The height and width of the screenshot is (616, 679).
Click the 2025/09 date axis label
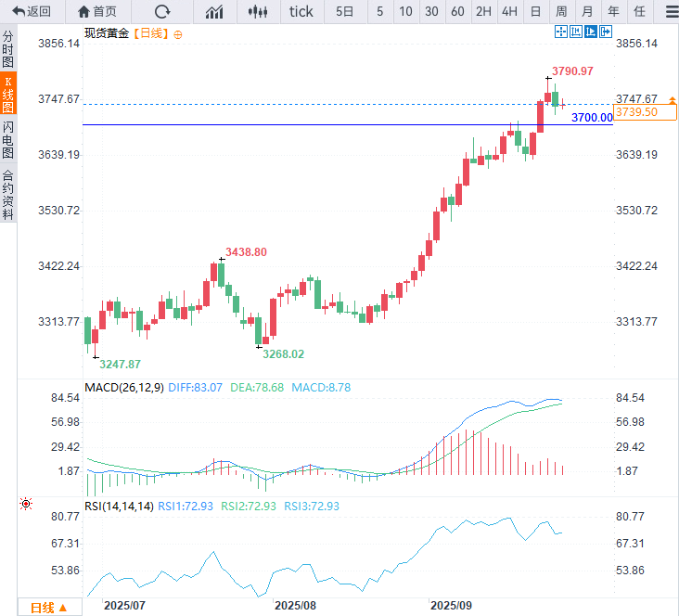[451, 606]
